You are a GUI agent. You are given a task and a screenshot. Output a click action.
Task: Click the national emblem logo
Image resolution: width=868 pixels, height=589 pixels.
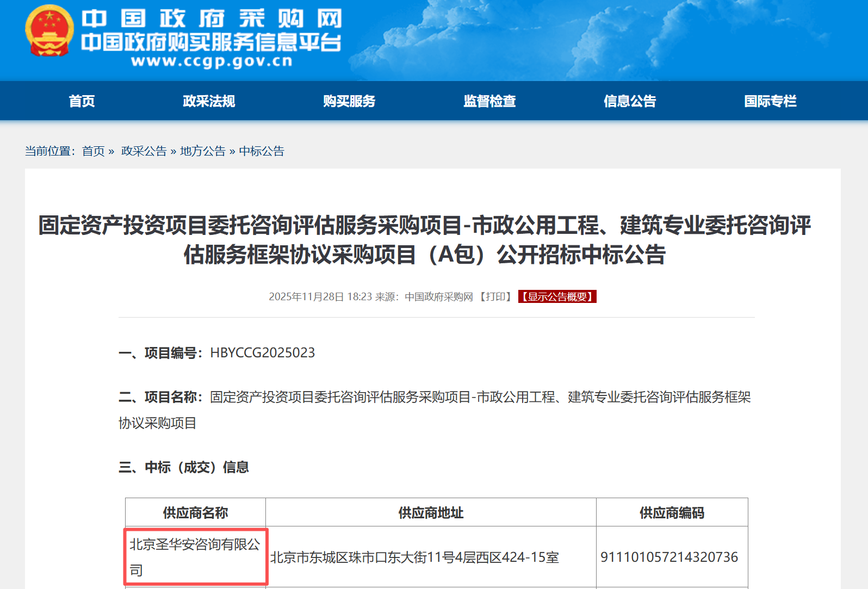coord(49,31)
